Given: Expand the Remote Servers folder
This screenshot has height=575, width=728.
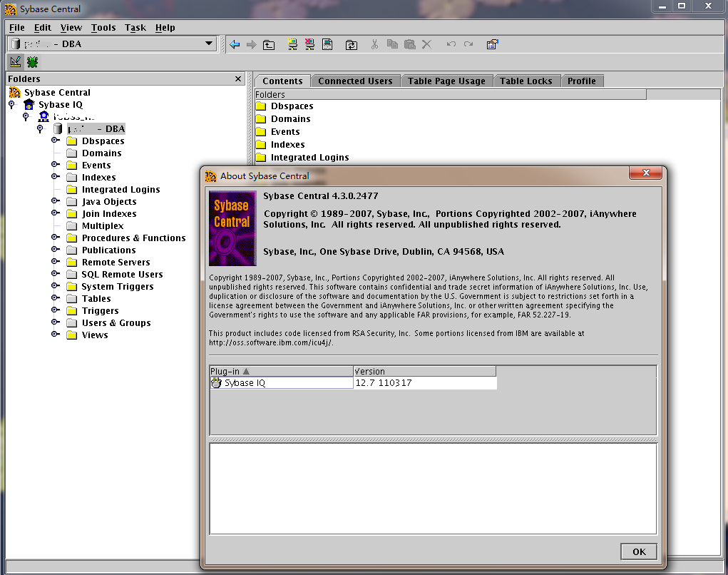Looking at the screenshot, I should pos(55,261).
